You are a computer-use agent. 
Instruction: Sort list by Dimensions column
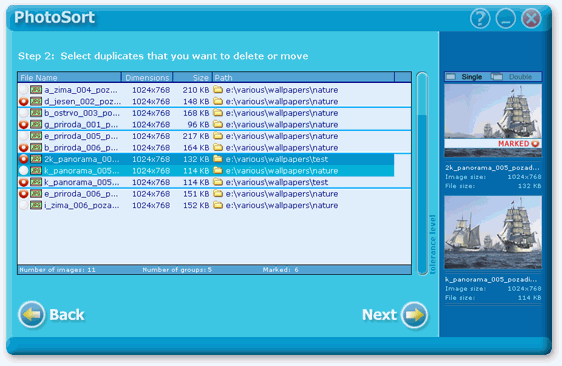point(147,77)
